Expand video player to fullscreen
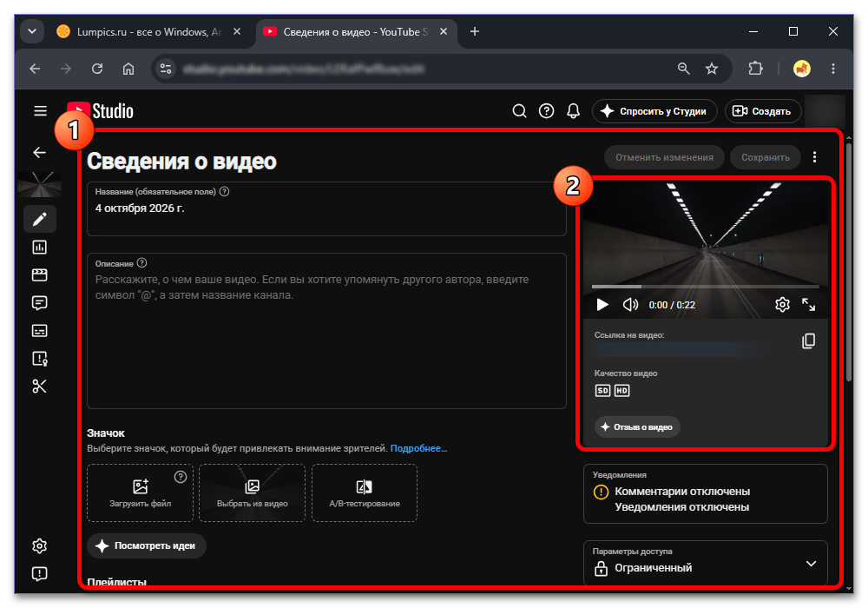This screenshot has width=868, height=608. coord(809,305)
